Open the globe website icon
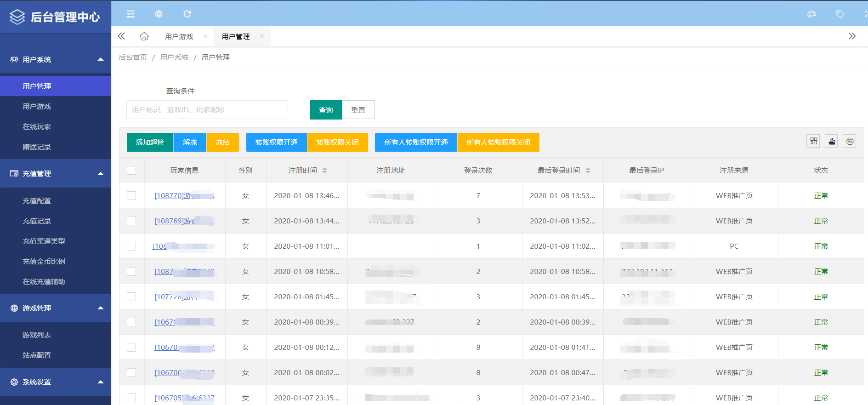The width and height of the screenshot is (868, 405). tap(159, 14)
